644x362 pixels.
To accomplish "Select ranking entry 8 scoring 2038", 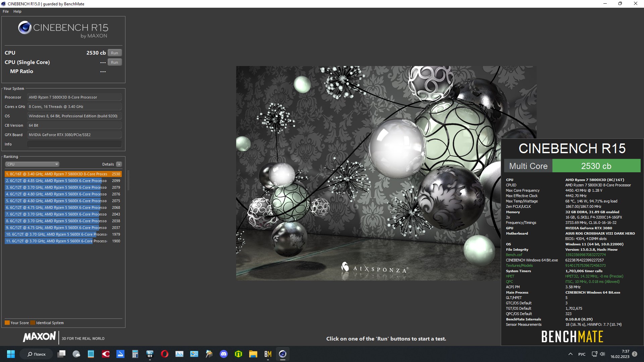I will [x=63, y=221].
